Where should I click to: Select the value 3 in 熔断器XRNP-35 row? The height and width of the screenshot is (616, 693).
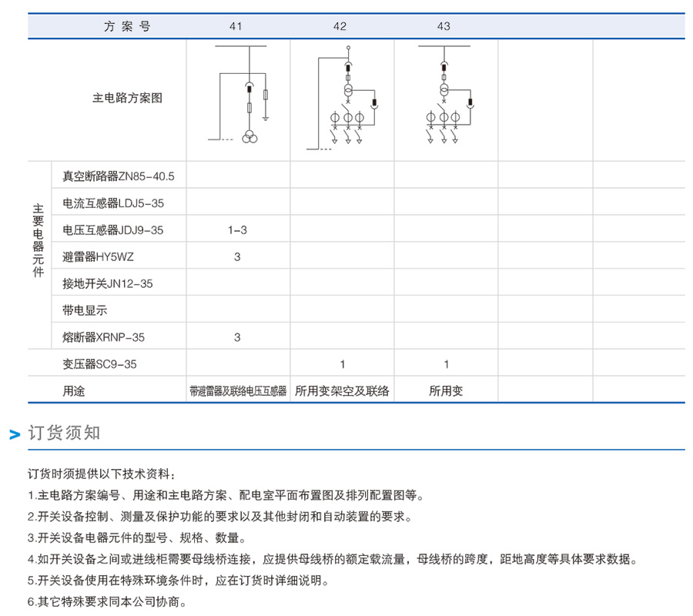click(237, 337)
